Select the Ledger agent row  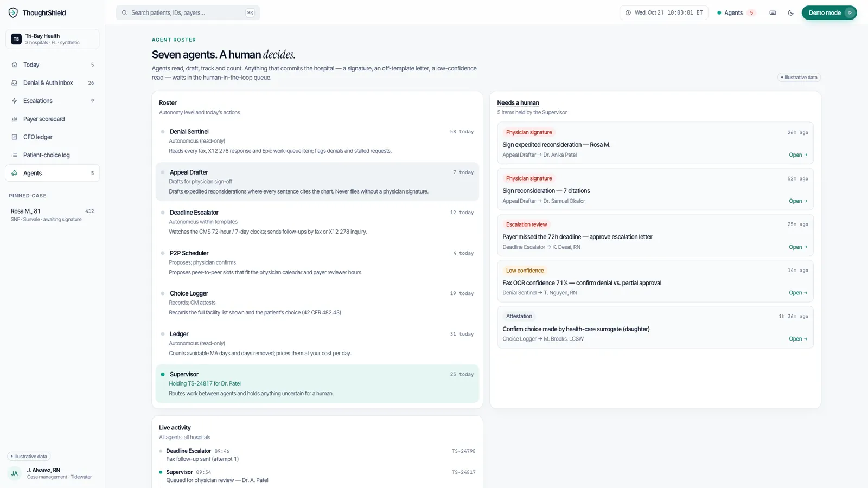click(x=317, y=343)
